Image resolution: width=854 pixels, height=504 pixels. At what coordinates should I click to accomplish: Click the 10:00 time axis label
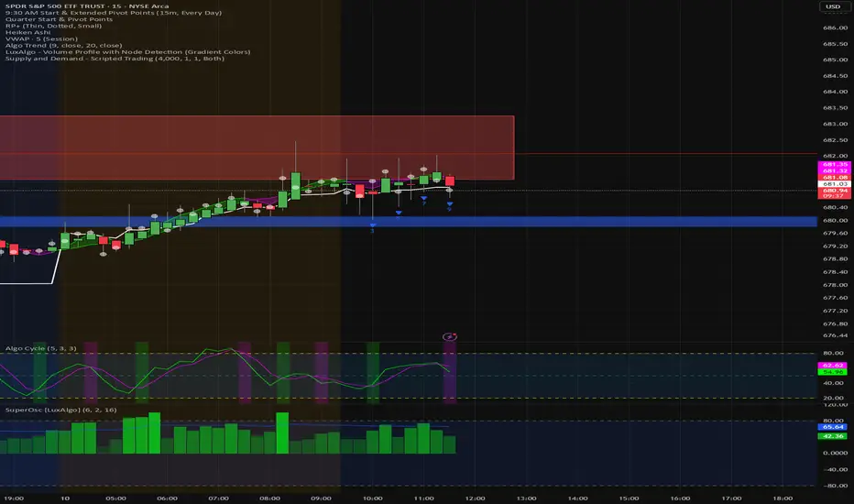tap(373, 498)
